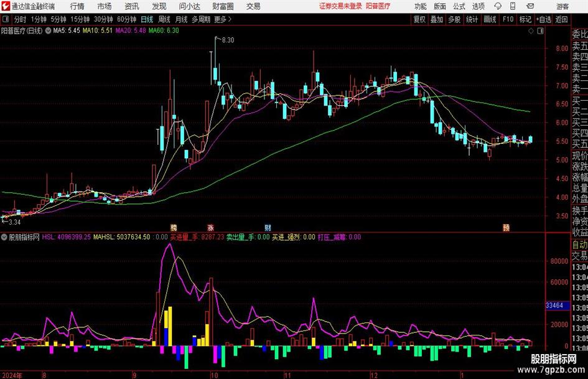Click the MA60: 6.30 indicator value

(x=164, y=30)
